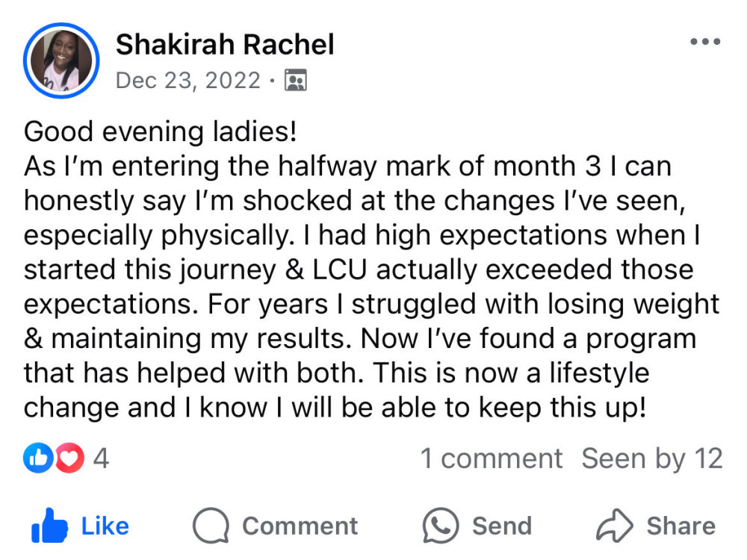Click the blue like reaction badge
Screen dimensions: 747x560
[38, 458]
